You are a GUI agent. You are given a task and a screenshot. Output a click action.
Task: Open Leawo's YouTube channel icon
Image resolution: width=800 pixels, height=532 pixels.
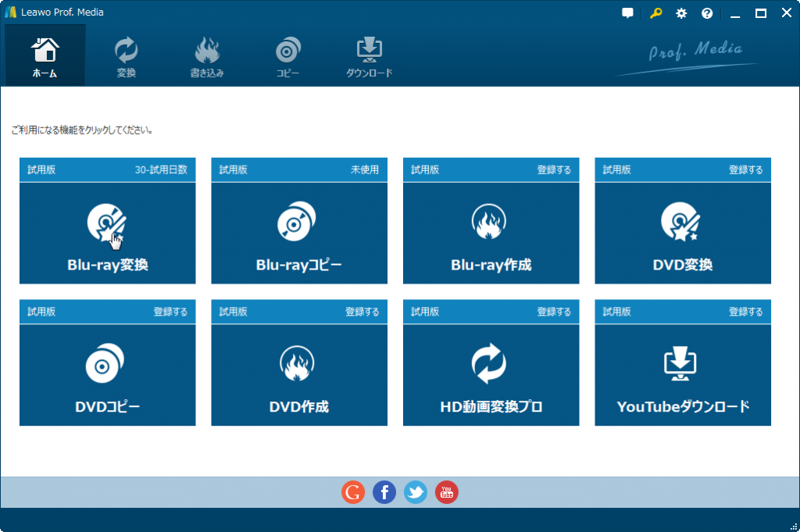click(446, 492)
